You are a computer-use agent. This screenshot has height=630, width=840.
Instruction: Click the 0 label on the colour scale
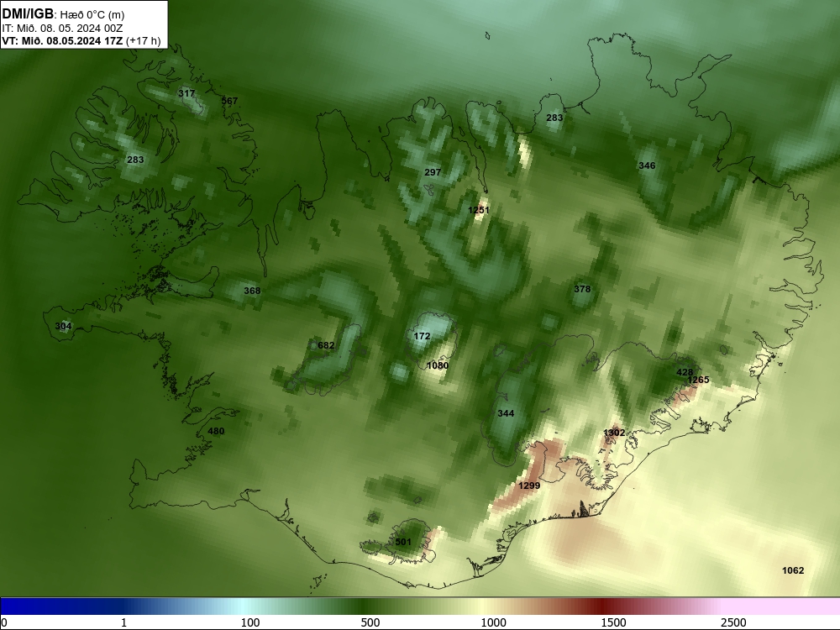click(x=5, y=622)
